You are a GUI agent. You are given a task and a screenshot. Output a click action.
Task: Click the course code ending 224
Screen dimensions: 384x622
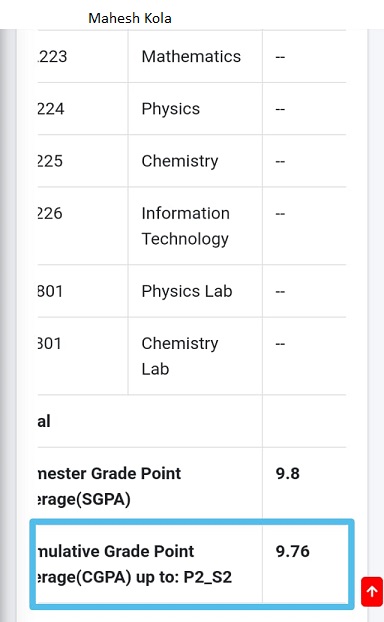point(51,109)
